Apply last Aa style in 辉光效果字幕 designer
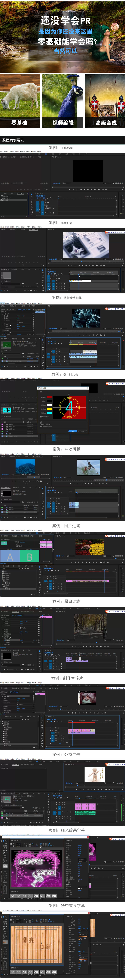This screenshot has height=980, width=125. 54,896
